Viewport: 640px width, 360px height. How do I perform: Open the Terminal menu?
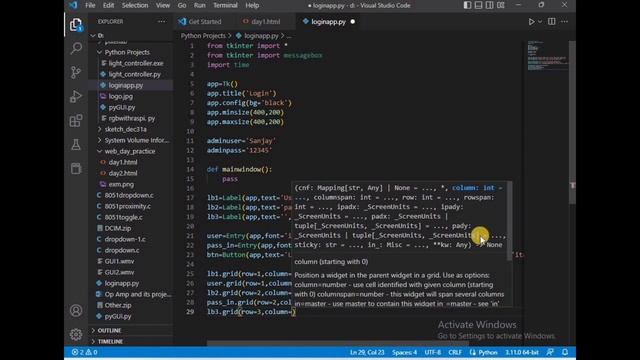click(225, 5)
